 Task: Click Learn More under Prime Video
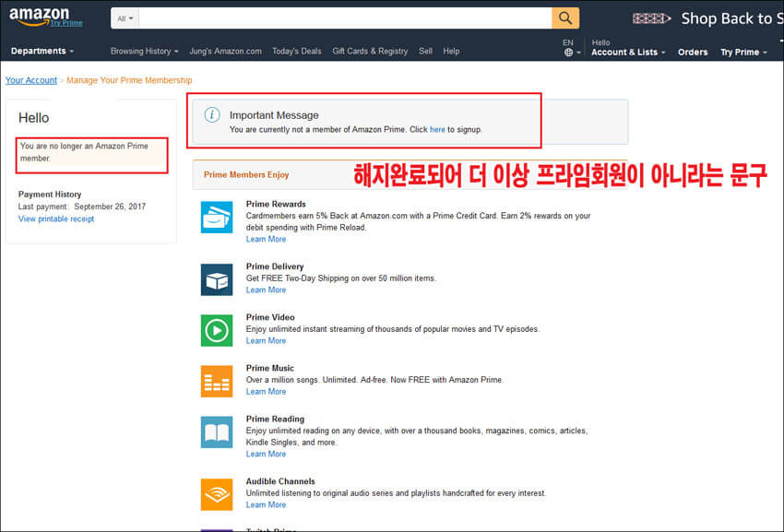(x=266, y=341)
